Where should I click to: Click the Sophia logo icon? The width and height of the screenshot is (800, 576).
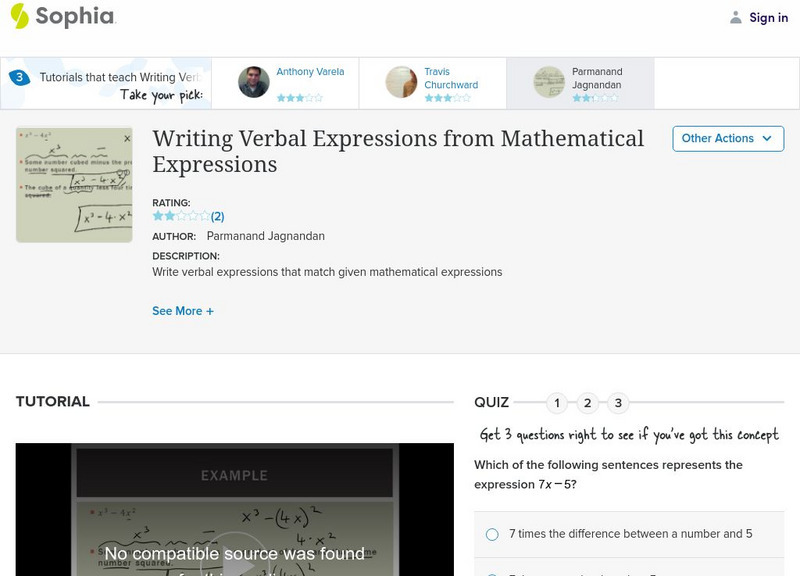[x=20, y=16]
